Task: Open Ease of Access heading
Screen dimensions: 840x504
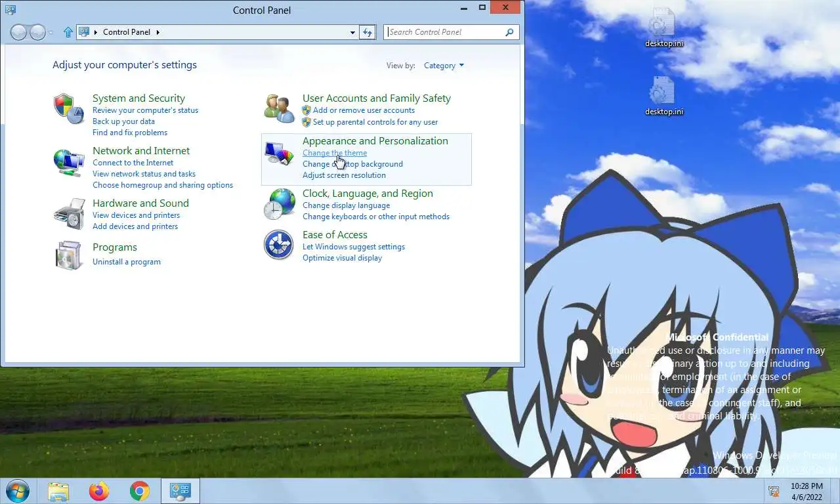Action: (335, 235)
